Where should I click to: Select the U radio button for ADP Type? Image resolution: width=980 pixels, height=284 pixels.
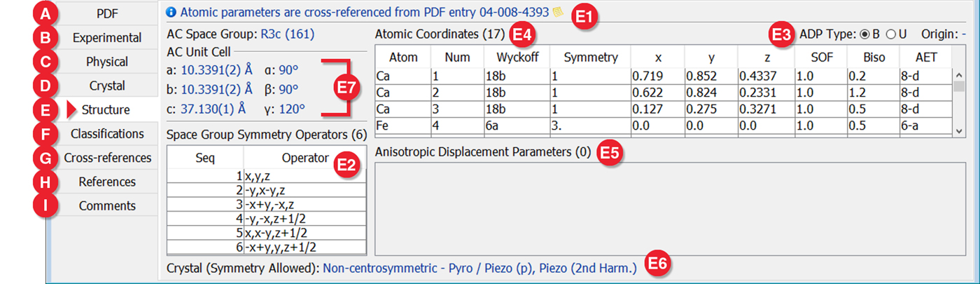click(x=891, y=34)
